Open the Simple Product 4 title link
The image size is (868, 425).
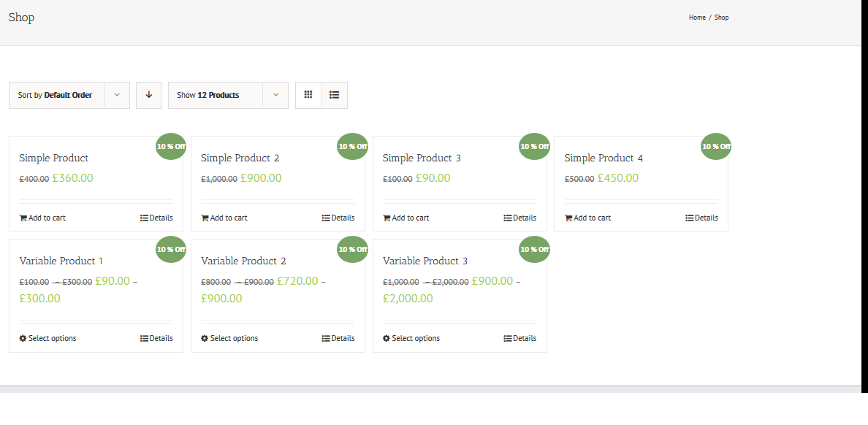(x=604, y=158)
